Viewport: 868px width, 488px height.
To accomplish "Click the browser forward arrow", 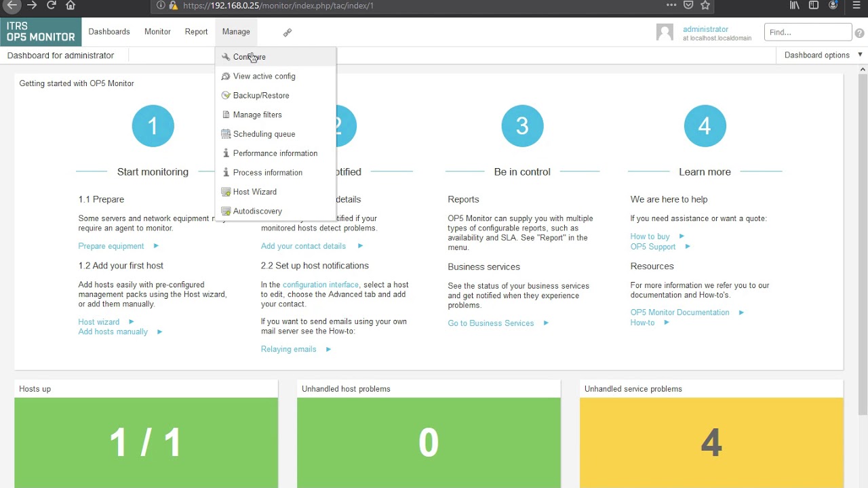I will point(32,5).
